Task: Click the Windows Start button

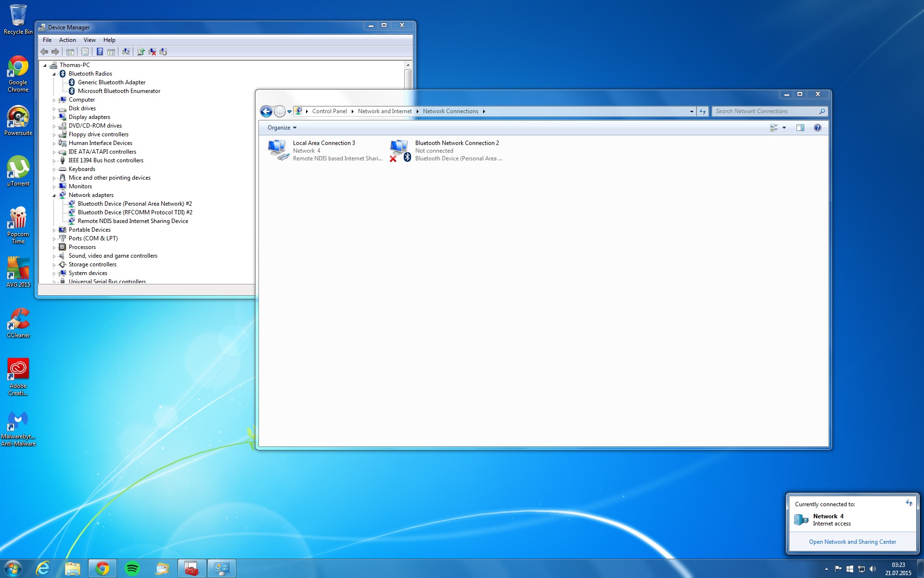Action: 13,568
